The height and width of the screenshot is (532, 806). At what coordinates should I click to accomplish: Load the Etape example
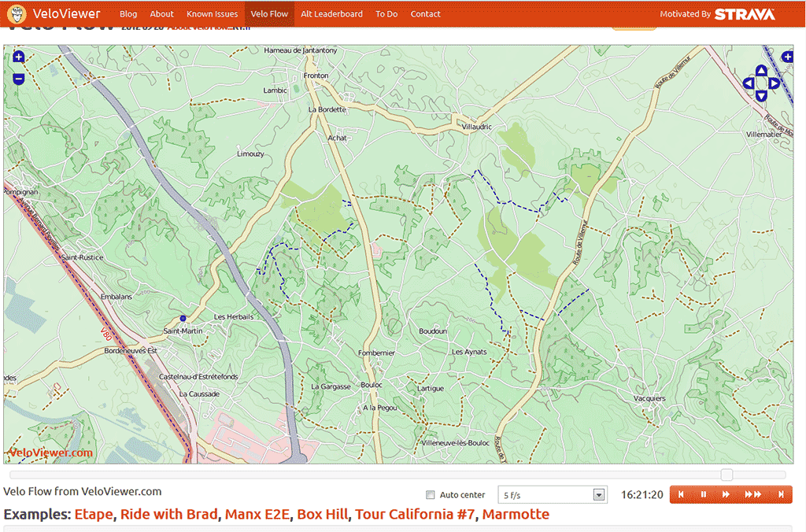pyautogui.click(x=94, y=514)
